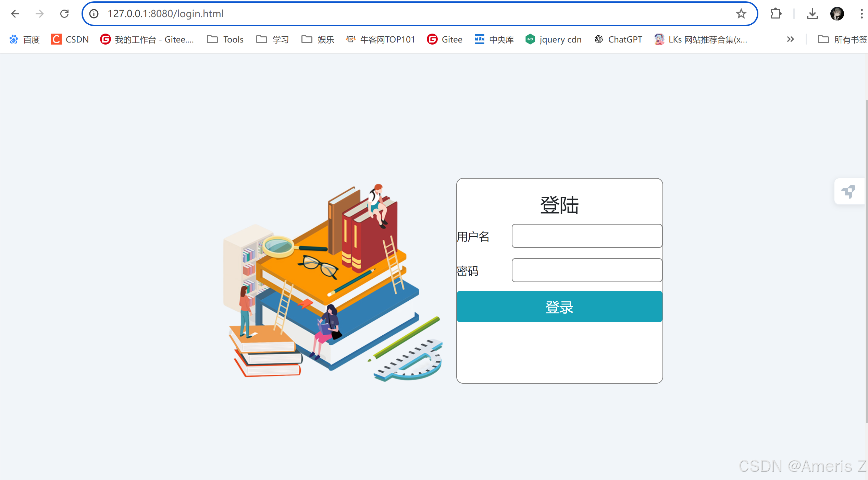Open the 学习 bookmark folder

coord(273,39)
